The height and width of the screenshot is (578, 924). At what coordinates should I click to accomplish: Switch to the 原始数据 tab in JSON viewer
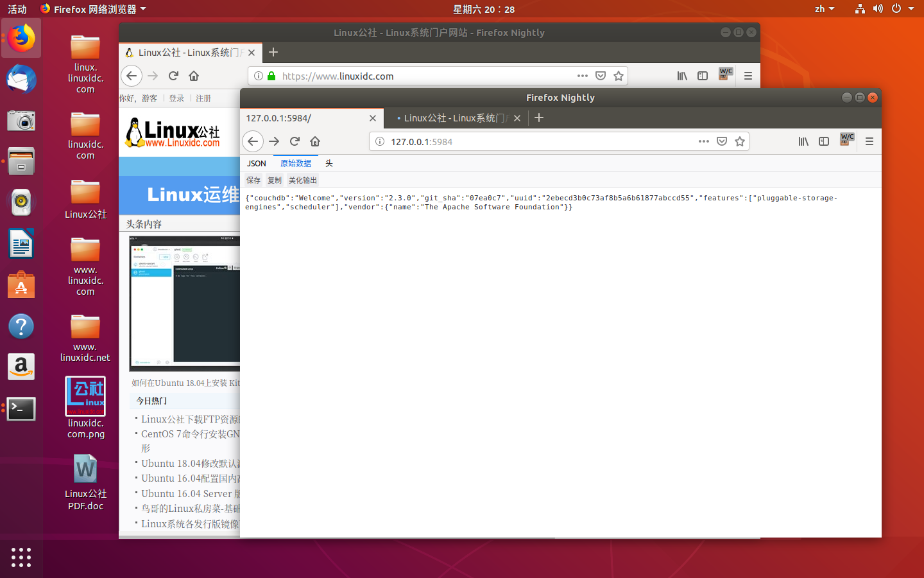point(295,163)
